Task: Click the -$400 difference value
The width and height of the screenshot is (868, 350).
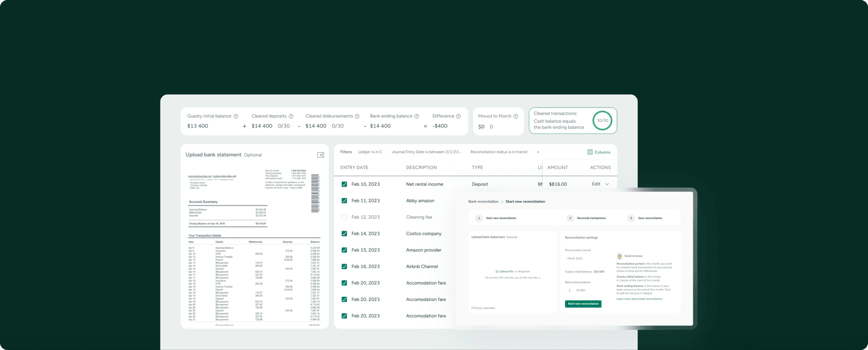Action: (x=440, y=126)
